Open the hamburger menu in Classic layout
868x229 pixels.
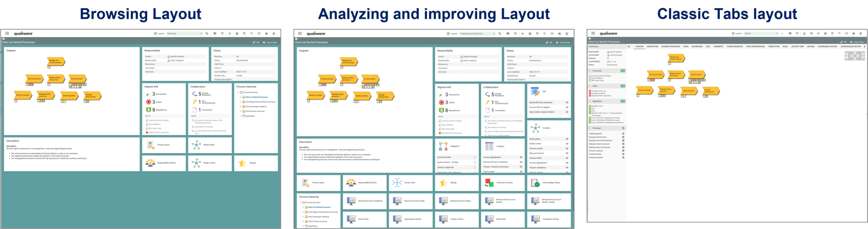click(x=593, y=33)
